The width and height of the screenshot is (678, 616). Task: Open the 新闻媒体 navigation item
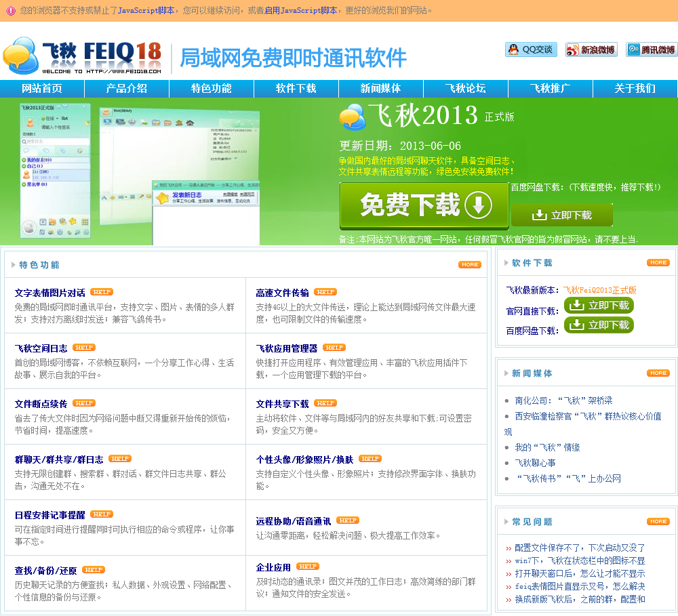click(x=381, y=89)
